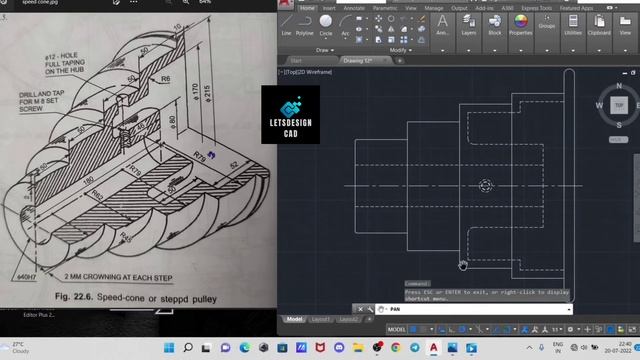Click the PAN command line input field
Screen dimensions: 640x360
pyautogui.click(x=473, y=309)
